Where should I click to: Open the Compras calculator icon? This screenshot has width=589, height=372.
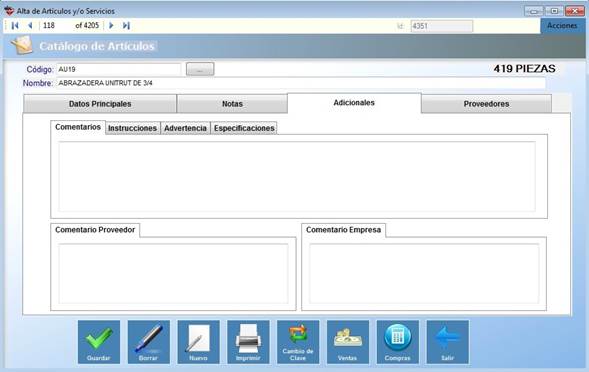397,342
